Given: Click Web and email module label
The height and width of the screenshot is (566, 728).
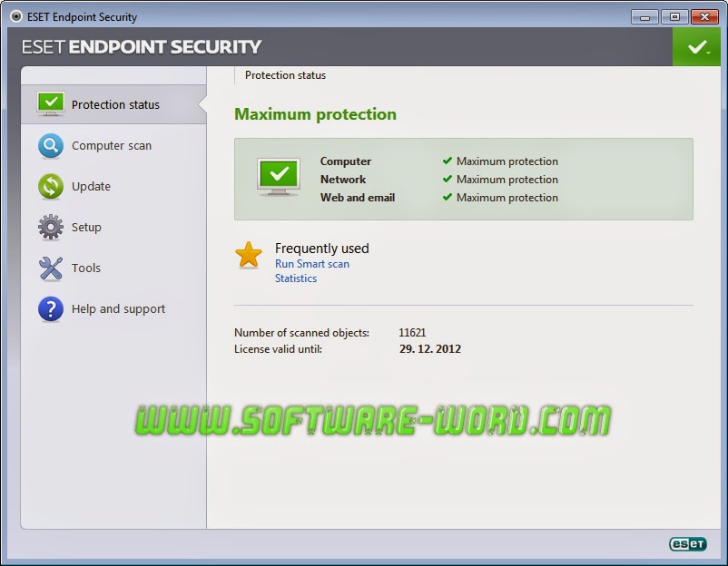Looking at the screenshot, I should 358,198.
